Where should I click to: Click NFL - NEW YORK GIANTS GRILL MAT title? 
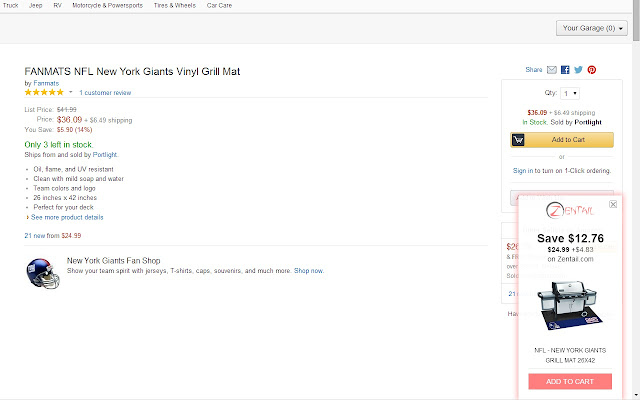[570, 355]
